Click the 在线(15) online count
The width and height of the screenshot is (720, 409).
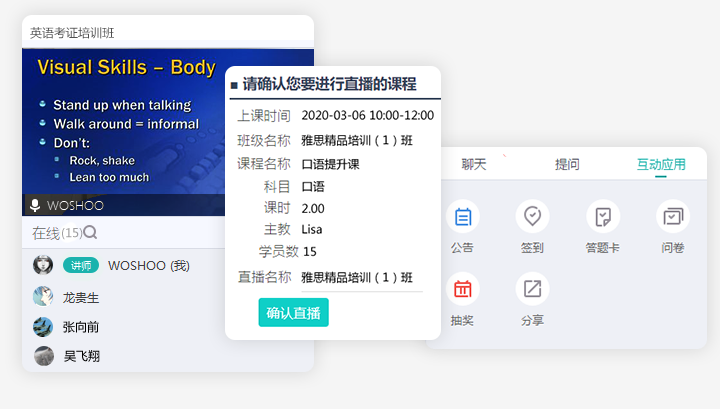[57, 233]
